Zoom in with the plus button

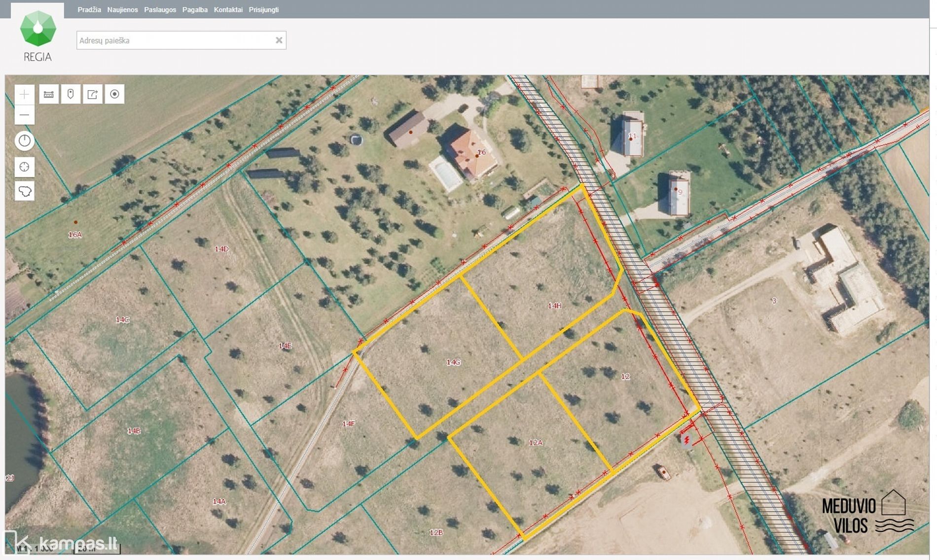(24, 94)
